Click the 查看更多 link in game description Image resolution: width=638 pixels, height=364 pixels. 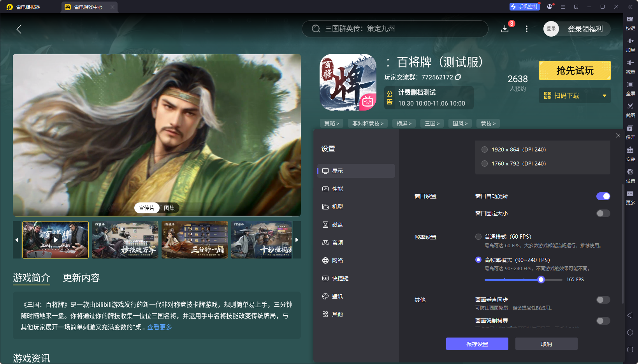coord(159,327)
